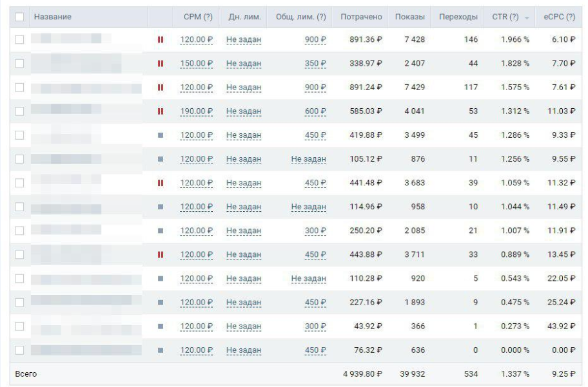Image resolution: width=588 pixels, height=387 pixels.
Task: Click the pause icon in the 891.36 ₽ row
Action: pos(161,39)
